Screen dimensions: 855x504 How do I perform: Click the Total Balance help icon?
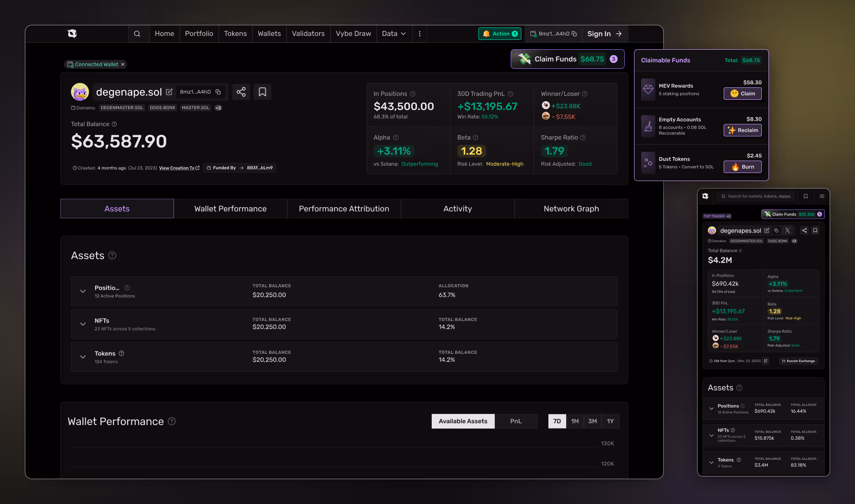[114, 124]
